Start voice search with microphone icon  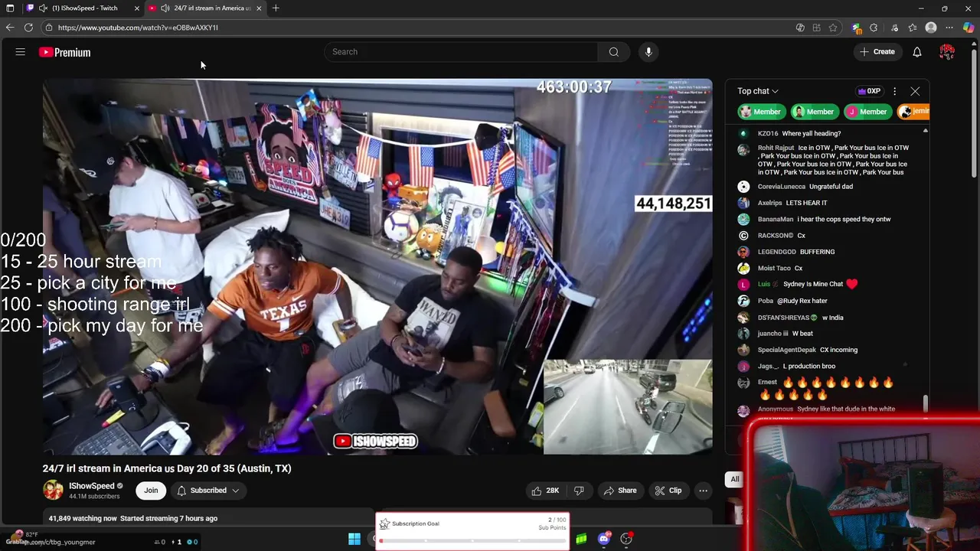[x=648, y=52]
